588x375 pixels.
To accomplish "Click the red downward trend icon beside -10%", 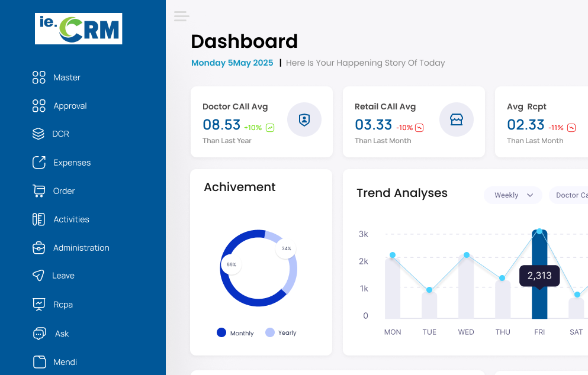I will (x=419, y=128).
